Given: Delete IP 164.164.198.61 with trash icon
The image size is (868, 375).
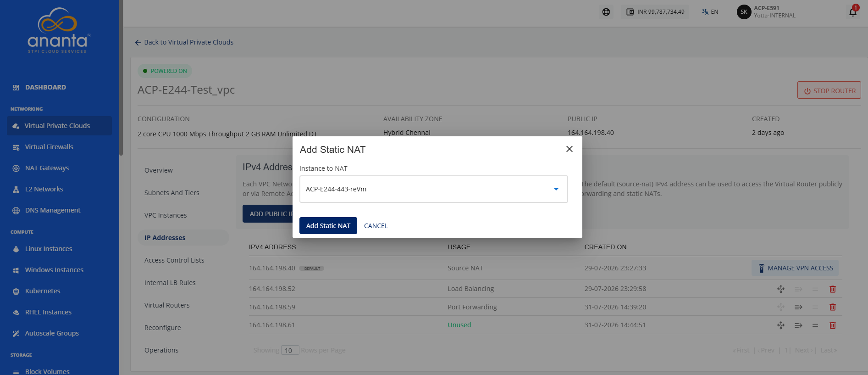Looking at the screenshot, I should tap(833, 325).
